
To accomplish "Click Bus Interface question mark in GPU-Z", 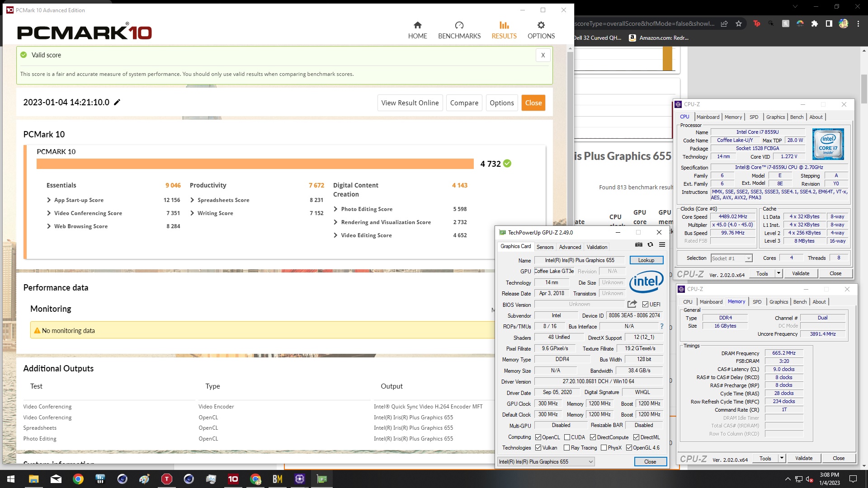I will point(661,326).
